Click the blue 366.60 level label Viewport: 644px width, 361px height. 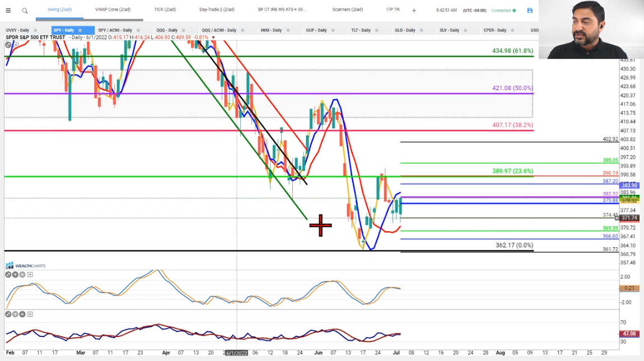tap(610, 236)
